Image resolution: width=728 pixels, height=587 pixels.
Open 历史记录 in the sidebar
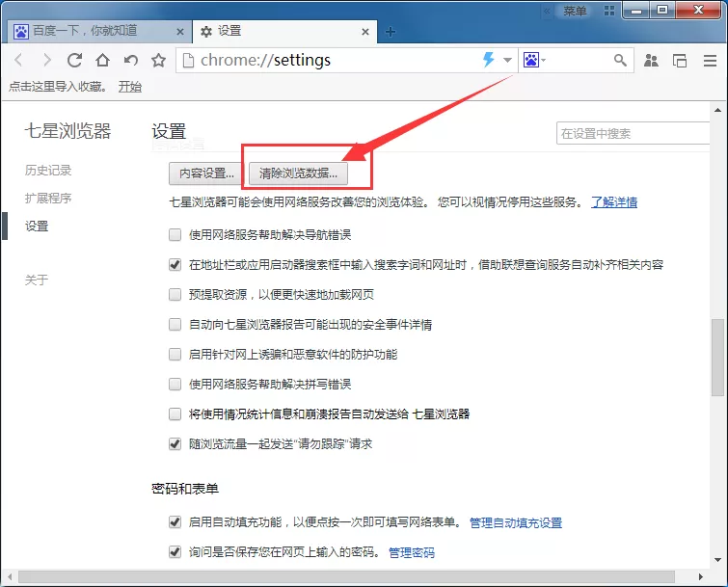pos(48,171)
